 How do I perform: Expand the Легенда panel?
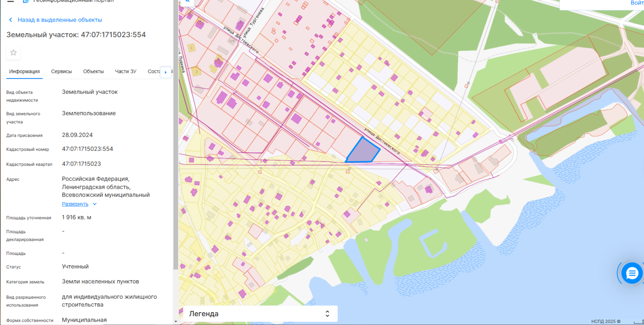tap(260, 314)
